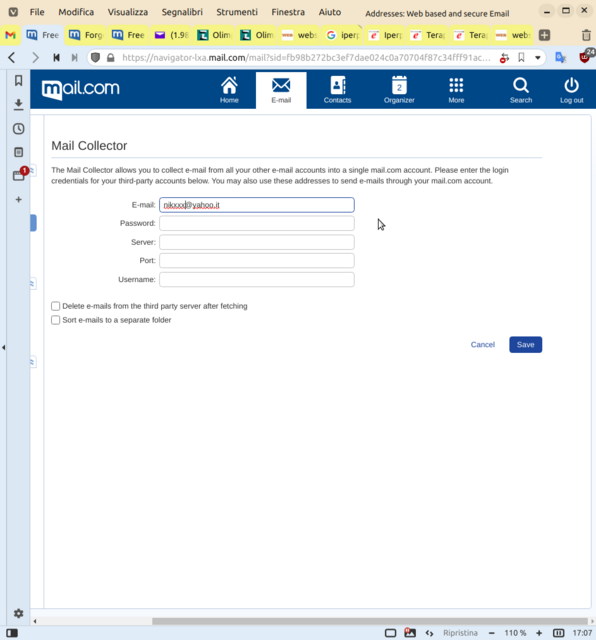Open the File menu
This screenshot has width=596, height=640.
point(37,12)
